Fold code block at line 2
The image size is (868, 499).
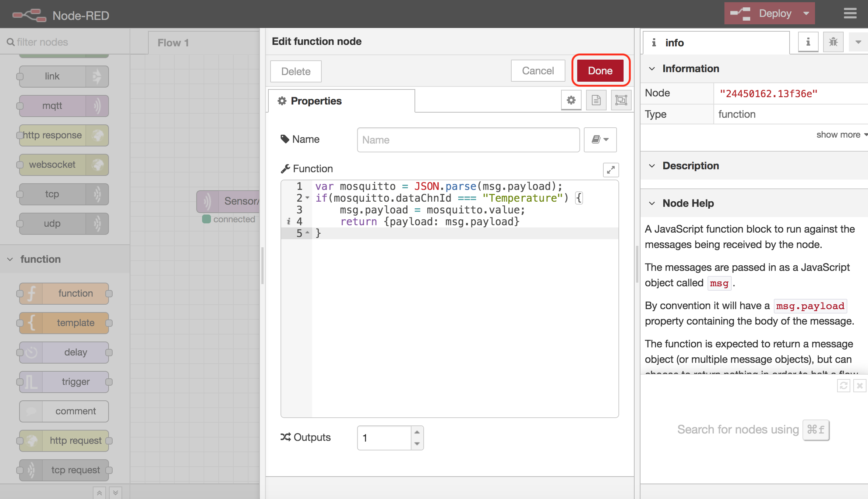tap(307, 198)
